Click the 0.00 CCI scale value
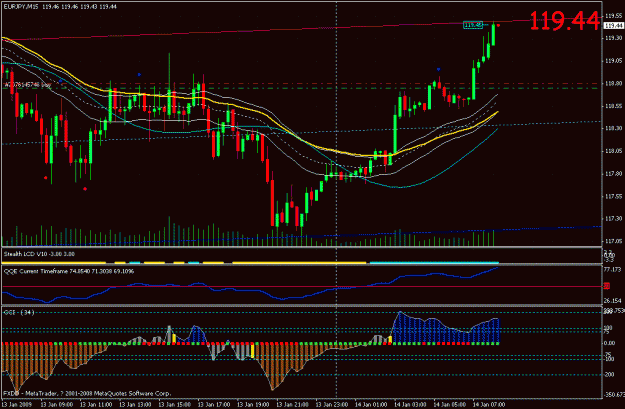This screenshot has height=409, width=625. click(610, 343)
